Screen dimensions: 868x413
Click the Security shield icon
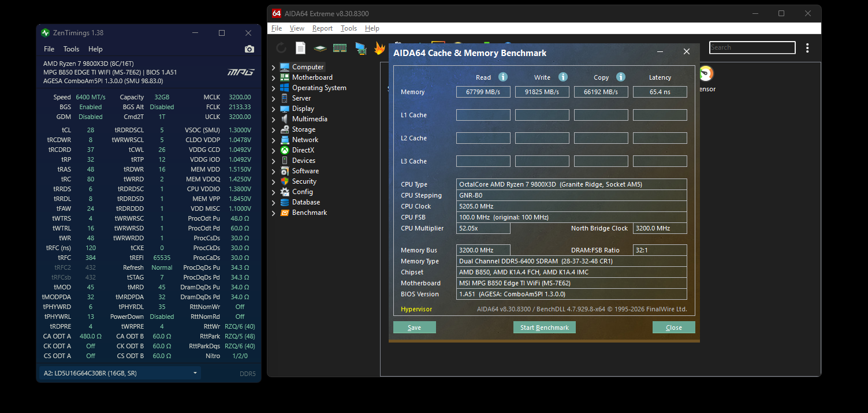click(x=285, y=181)
